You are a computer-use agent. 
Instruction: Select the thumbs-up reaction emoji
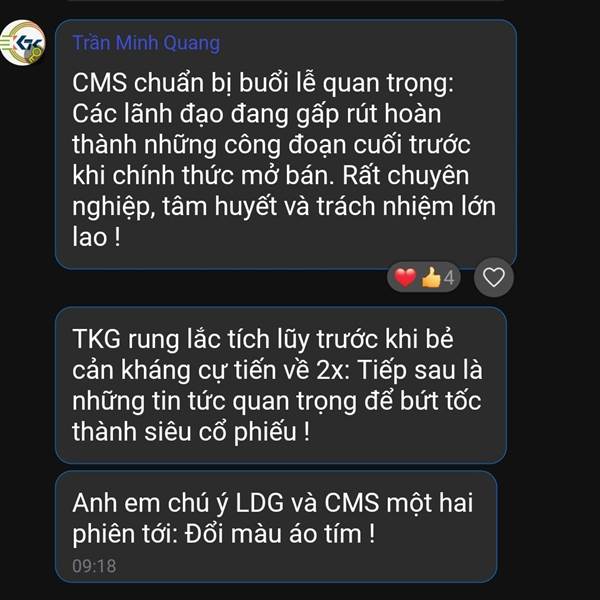431,277
